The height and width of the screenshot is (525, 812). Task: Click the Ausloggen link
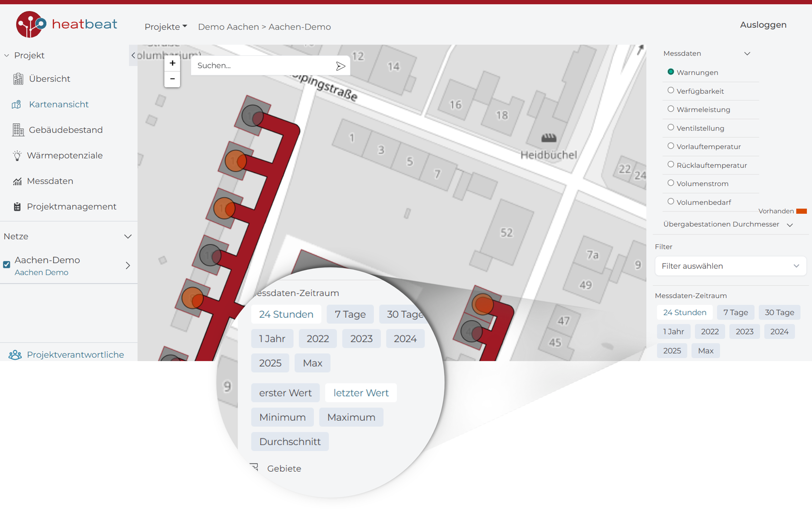pyautogui.click(x=763, y=25)
